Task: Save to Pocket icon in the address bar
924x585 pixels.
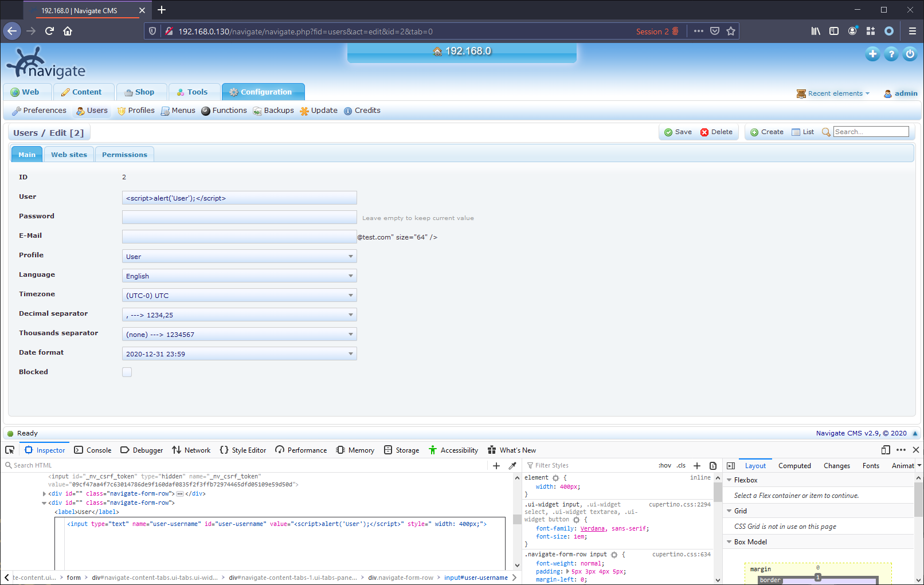Action: pos(715,31)
